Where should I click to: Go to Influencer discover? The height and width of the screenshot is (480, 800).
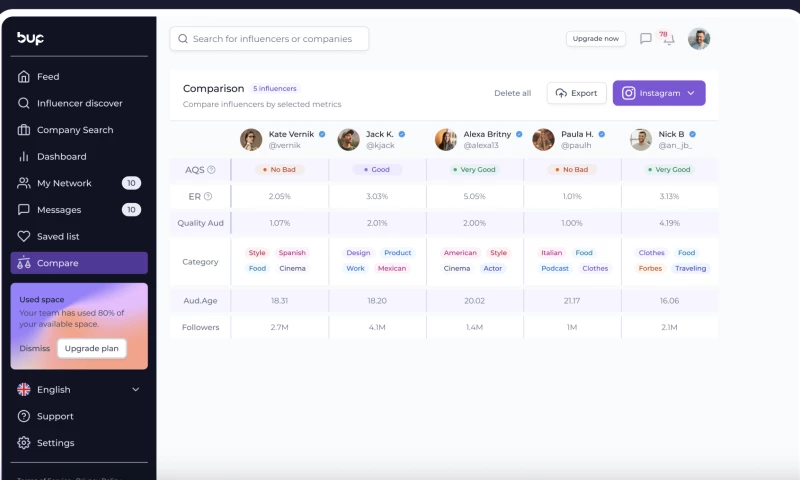pyautogui.click(x=79, y=103)
